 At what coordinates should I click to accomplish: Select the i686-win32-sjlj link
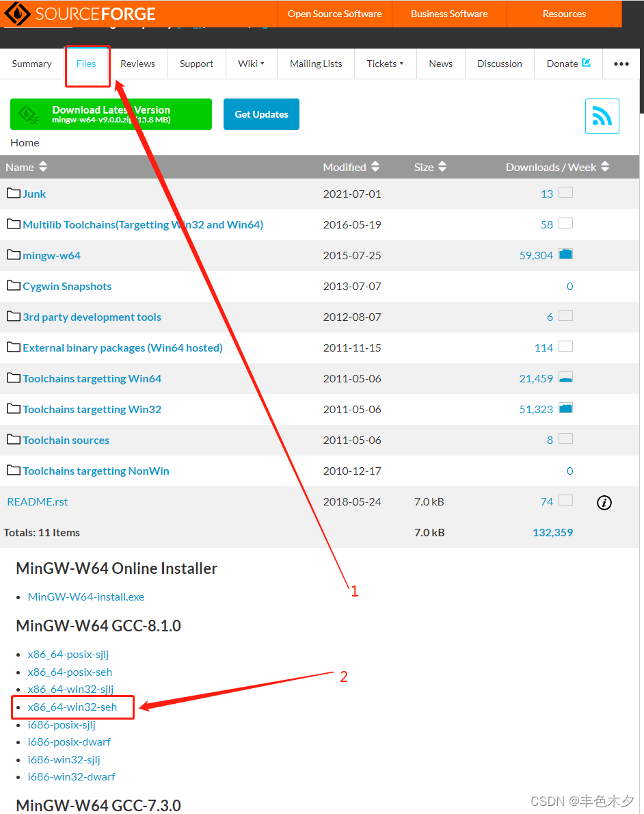(x=64, y=759)
